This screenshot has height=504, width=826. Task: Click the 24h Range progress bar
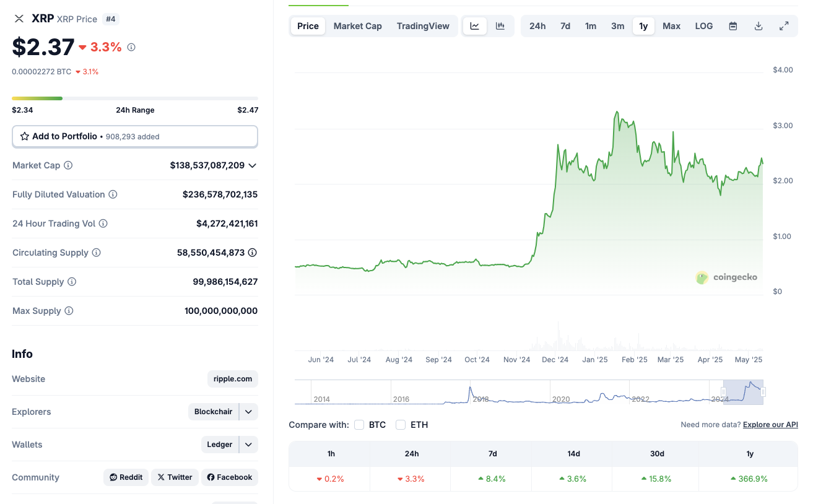pyautogui.click(x=135, y=98)
